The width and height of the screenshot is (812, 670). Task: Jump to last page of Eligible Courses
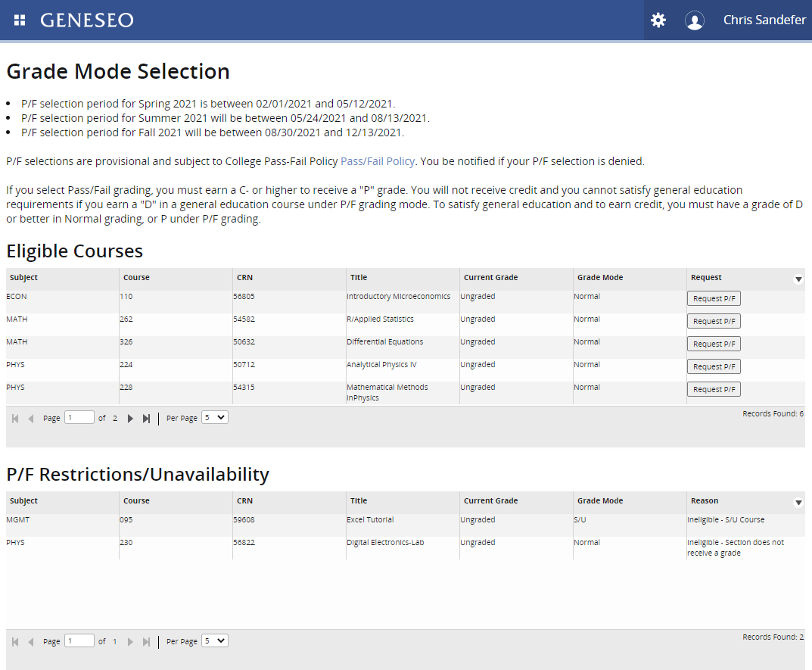pyautogui.click(x=146, y=418)
